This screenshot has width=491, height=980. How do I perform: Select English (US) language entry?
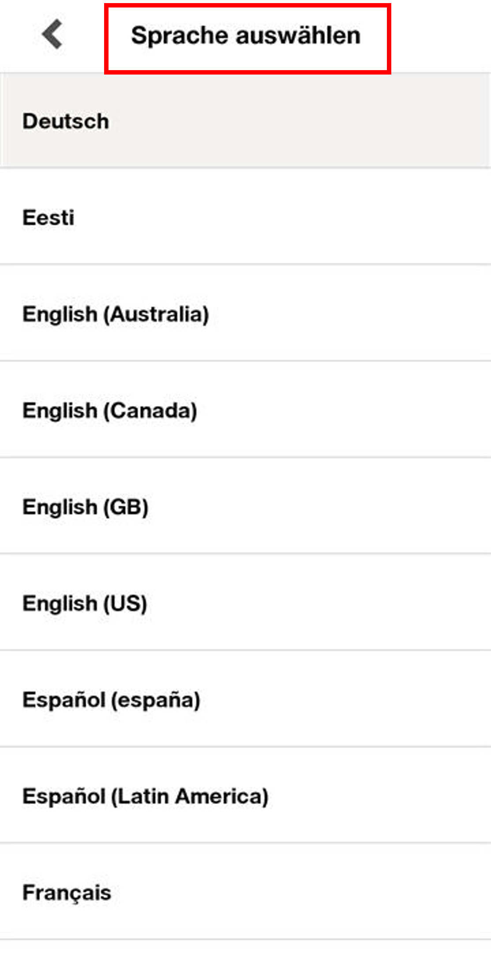point(245,603)
